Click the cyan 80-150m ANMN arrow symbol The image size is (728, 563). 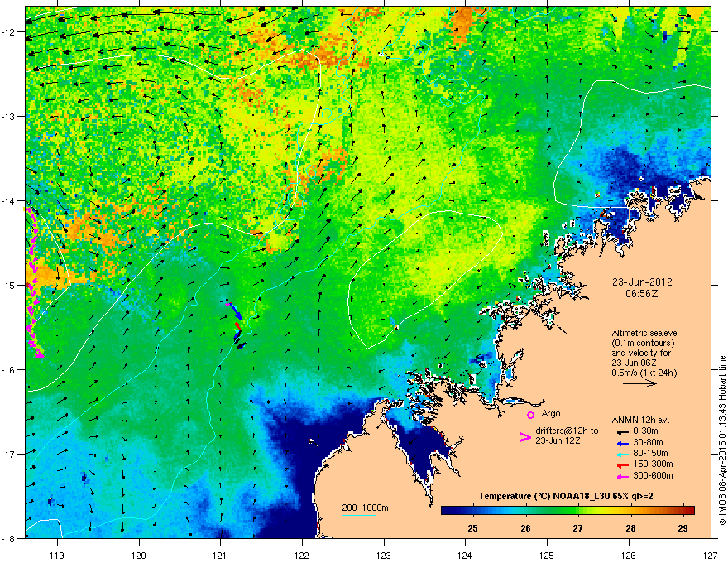pyautogui.click(x=622, y=454)
